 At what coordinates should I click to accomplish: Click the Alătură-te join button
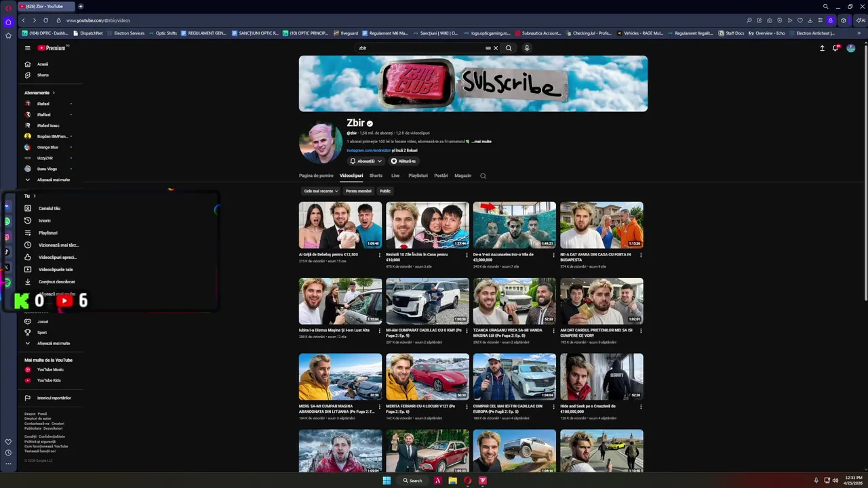click(403, 161)
